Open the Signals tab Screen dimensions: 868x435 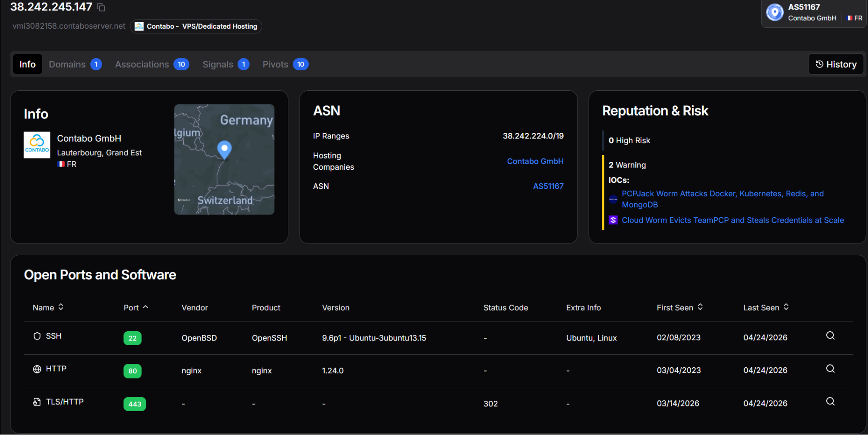point(226,64)
